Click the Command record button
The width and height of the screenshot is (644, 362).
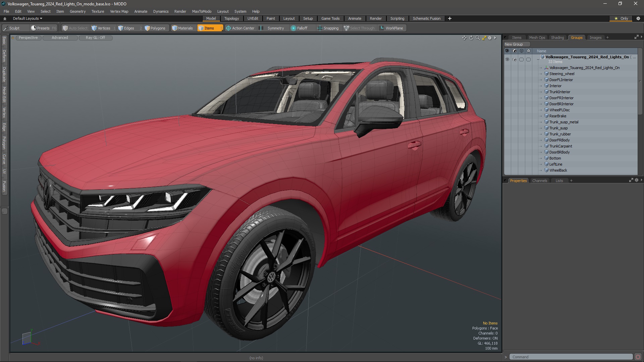[638, 357]
